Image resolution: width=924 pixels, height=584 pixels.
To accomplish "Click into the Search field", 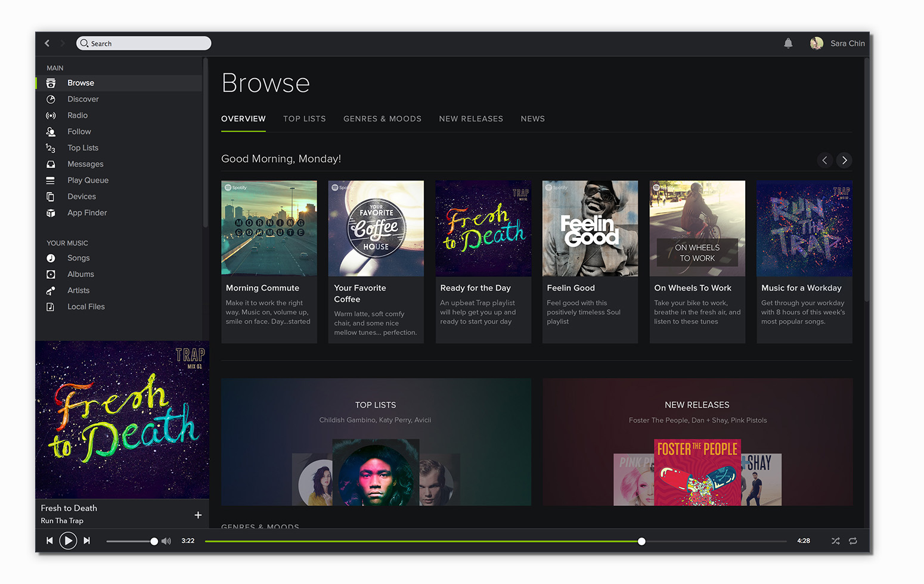I will click(x=144, y=44).
